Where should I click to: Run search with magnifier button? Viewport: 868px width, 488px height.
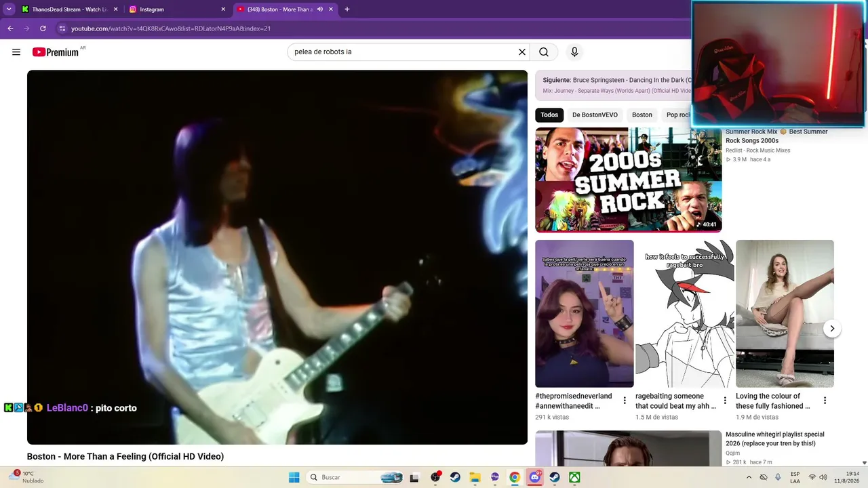pyautogui.click(x=544, y=52)
